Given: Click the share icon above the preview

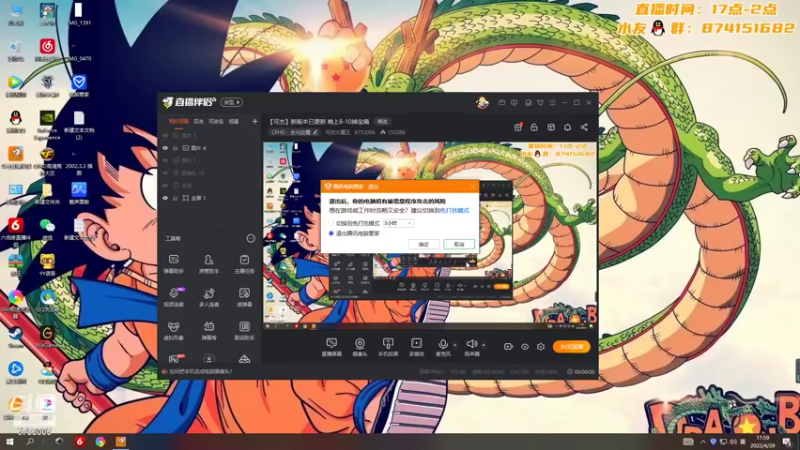Looking at the screenshot, I should click(x=584, y=127).
